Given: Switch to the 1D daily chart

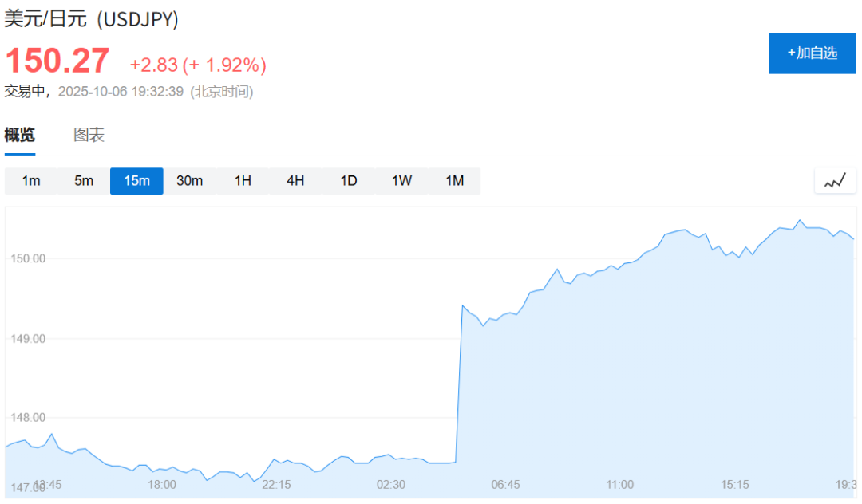Looking at the screenshot, I should [349, 181].
